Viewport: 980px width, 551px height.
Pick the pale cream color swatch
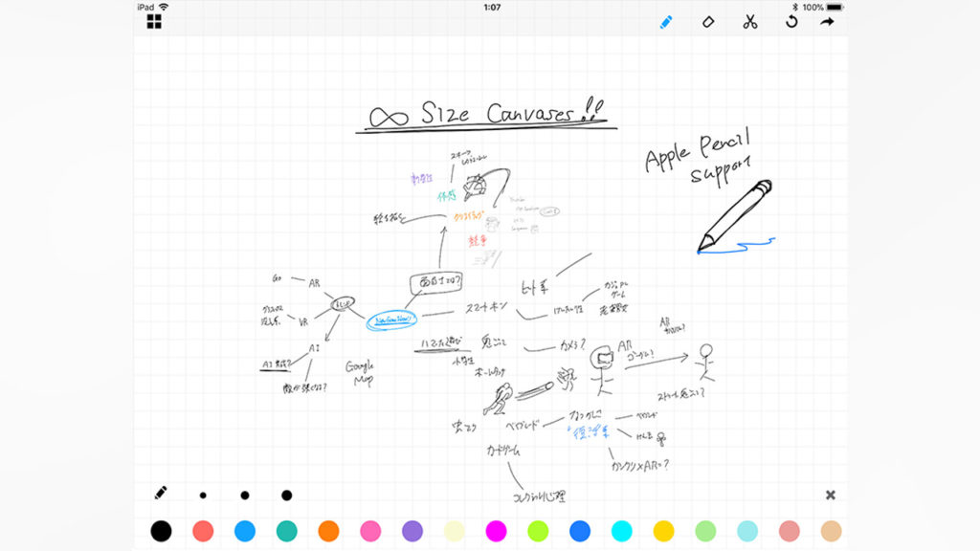(x=455, y=531)
